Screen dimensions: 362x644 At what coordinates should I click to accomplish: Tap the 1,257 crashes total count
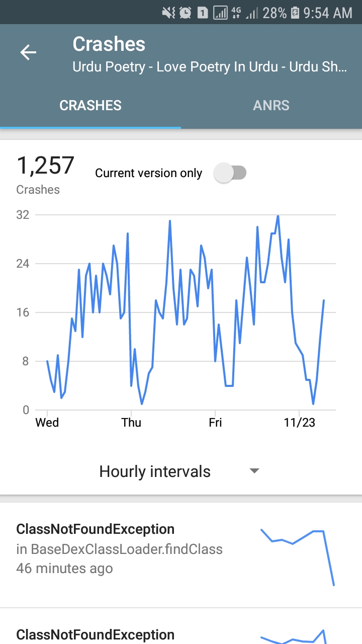(45, 166)
